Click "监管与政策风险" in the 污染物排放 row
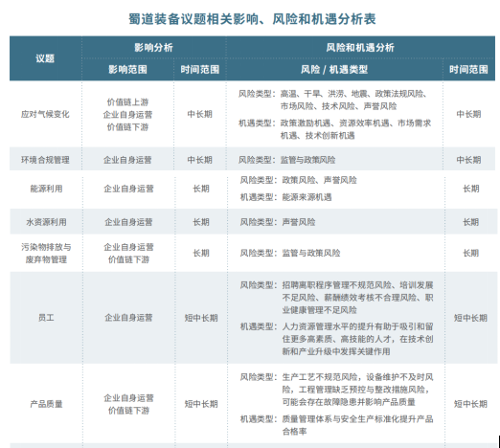The width and height of the screenshot is (500, 448). (x=311, y=253)
